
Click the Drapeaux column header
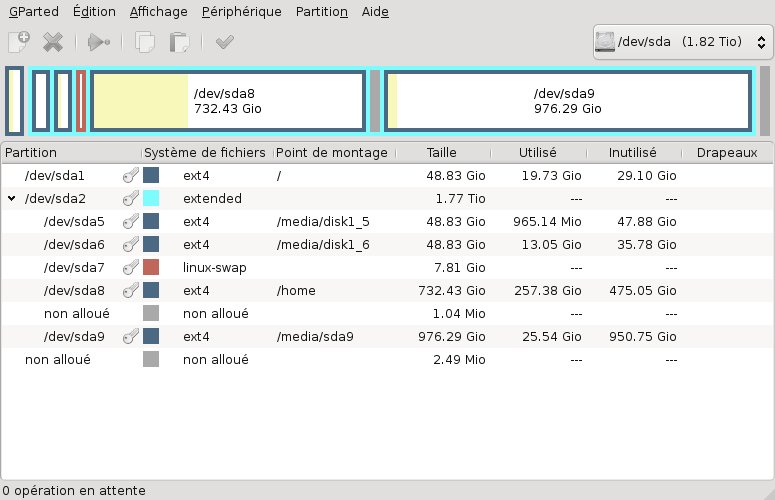pyautogui.click(x=728, y=153)
